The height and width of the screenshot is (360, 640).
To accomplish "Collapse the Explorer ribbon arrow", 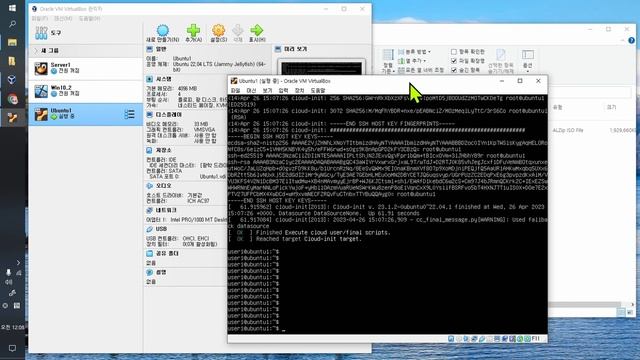I will pyautogui.click(x=622, y=40).
